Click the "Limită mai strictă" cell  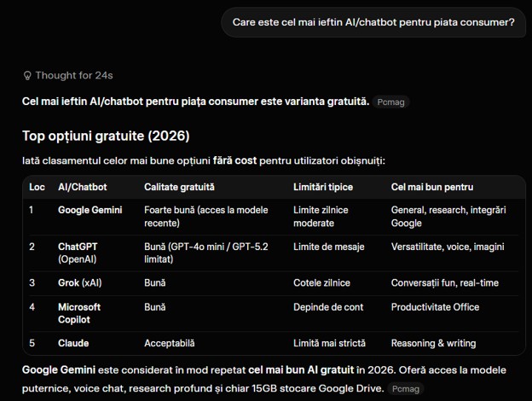point(329,343)
